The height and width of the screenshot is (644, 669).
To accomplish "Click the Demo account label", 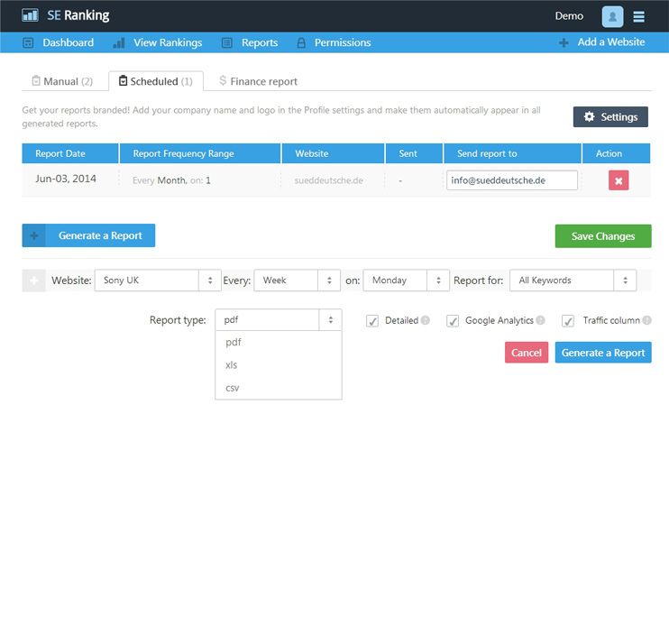I will [x=569, y=16].
